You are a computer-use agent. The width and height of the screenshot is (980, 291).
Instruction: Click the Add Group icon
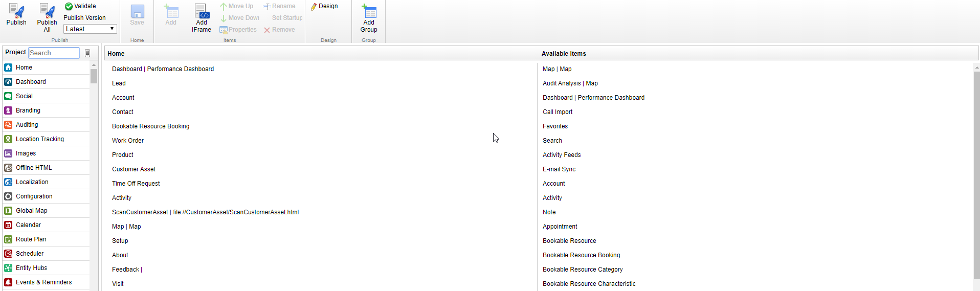tap(369, 12)
